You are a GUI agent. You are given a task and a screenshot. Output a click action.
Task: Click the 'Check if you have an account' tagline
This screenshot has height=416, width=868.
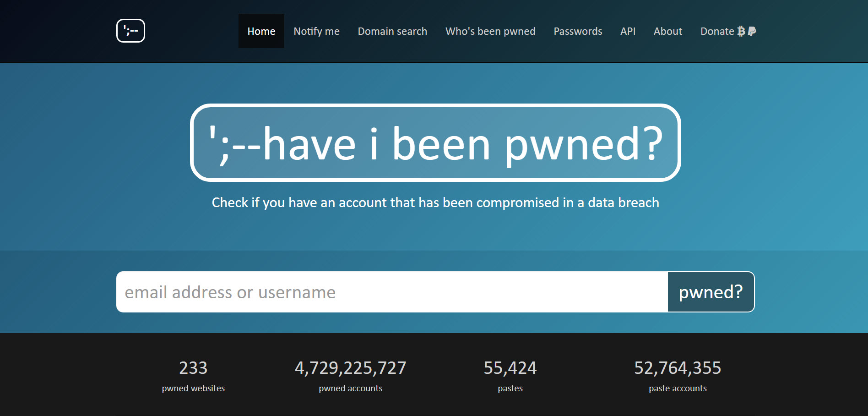point(435,203)
